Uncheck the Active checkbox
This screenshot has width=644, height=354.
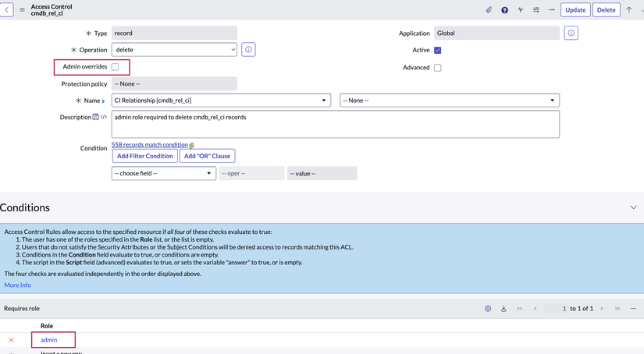coord(438,50)
